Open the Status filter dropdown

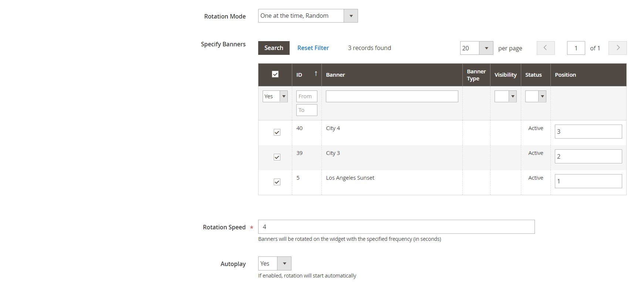pyautogui.click(x=536, y=96)
